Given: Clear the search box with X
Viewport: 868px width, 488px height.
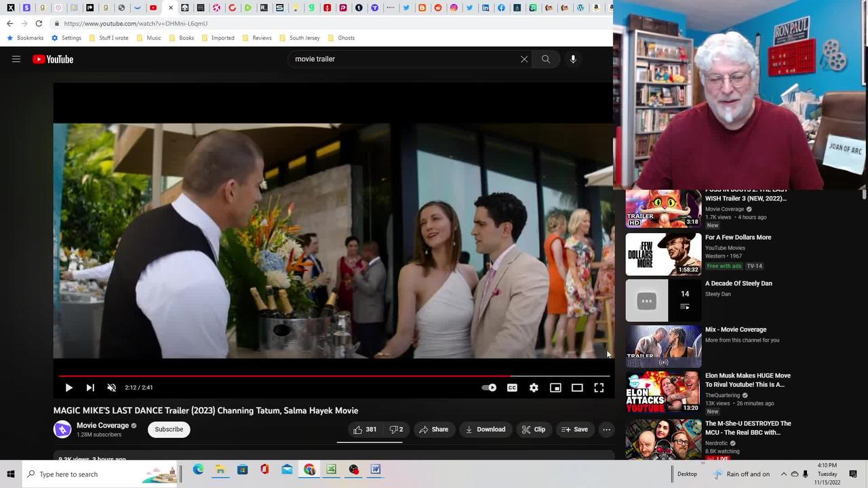Looking at the screenshot, I should pos(524,59).
